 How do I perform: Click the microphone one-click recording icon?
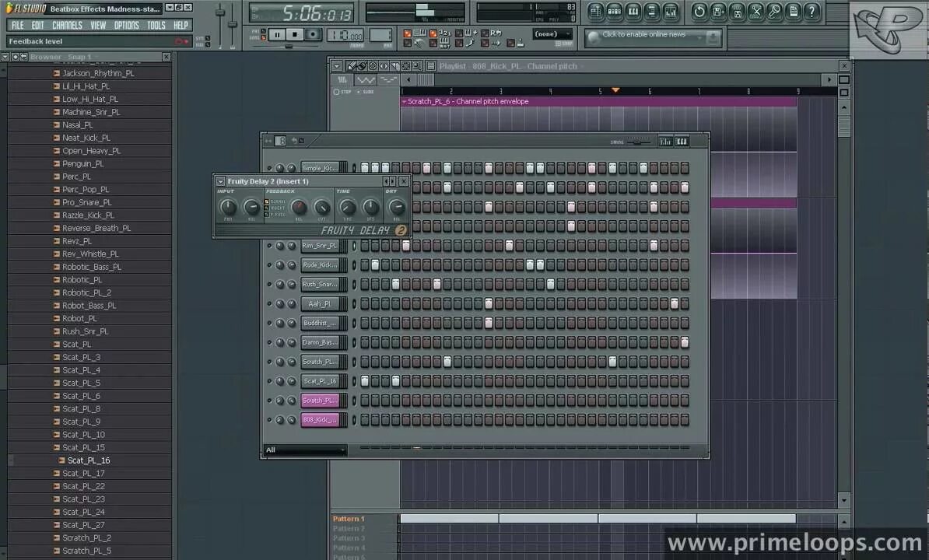[774, 12]
